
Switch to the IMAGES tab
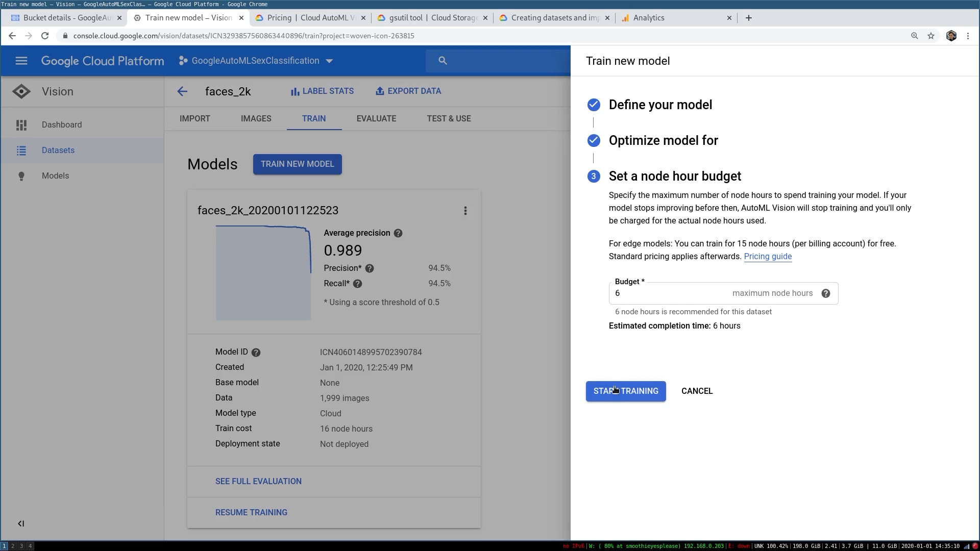(256, 118)
